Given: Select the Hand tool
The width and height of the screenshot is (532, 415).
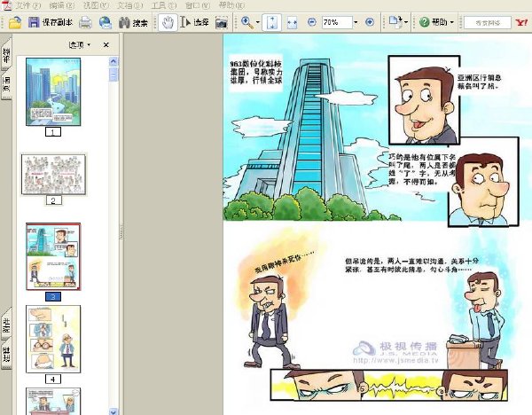Looking at the screenshot, I should [168, 23].
